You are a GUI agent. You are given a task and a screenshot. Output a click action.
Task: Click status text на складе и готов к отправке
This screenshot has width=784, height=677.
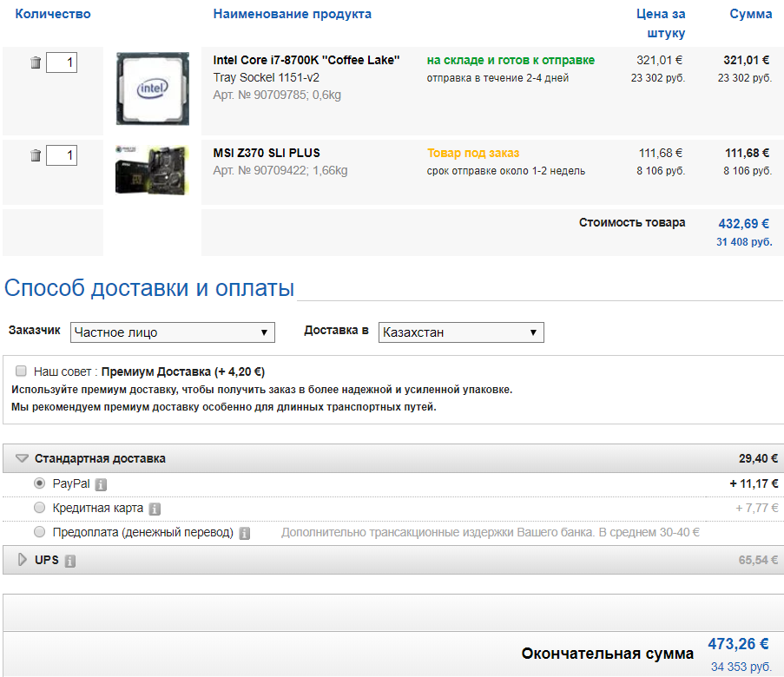pyautogui.click(x=511, y=60)
